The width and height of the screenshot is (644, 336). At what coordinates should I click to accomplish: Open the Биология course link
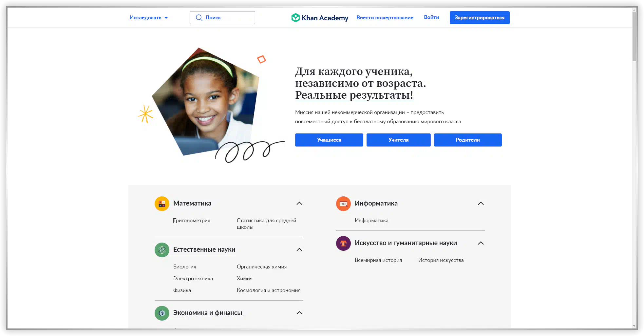tap(185, 267)
